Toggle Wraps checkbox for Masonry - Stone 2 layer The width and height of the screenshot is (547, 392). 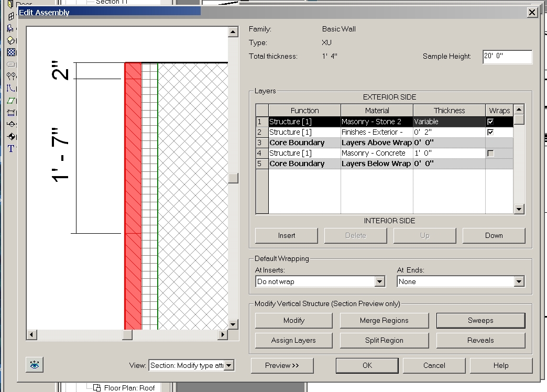(x=490, y=122)
